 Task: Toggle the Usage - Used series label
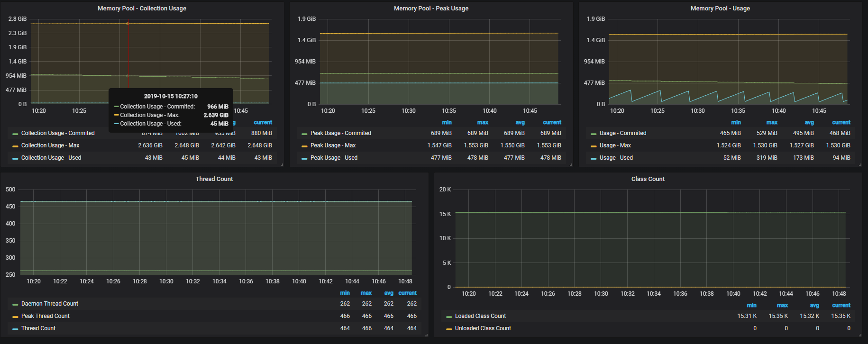point(616,158)
